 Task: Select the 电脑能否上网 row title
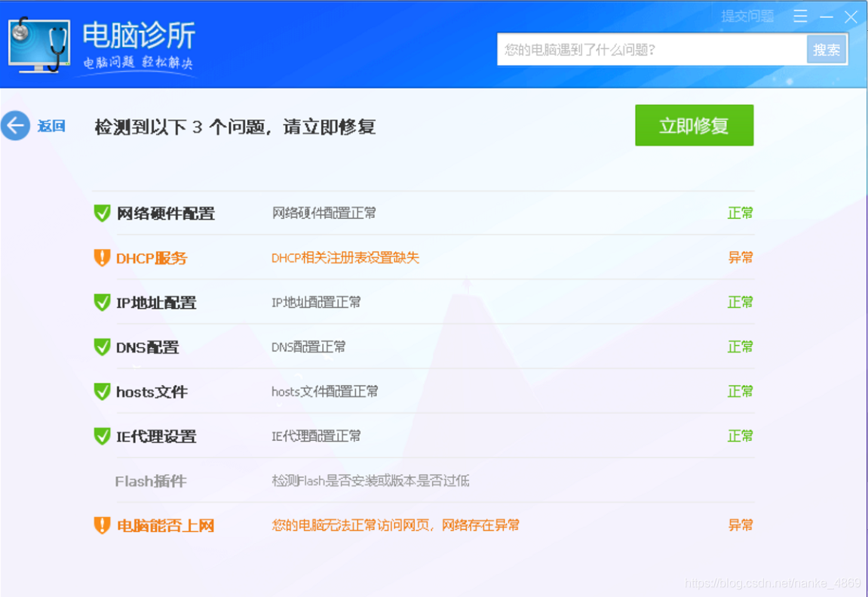click(165, 525)
